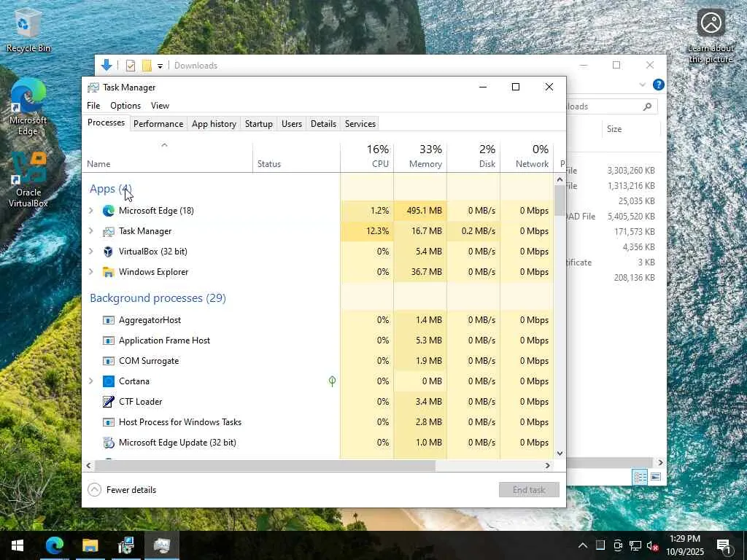Open quick access toolbar dropdown in Downloads
This screenshot has height=560, width=747.
160,66
